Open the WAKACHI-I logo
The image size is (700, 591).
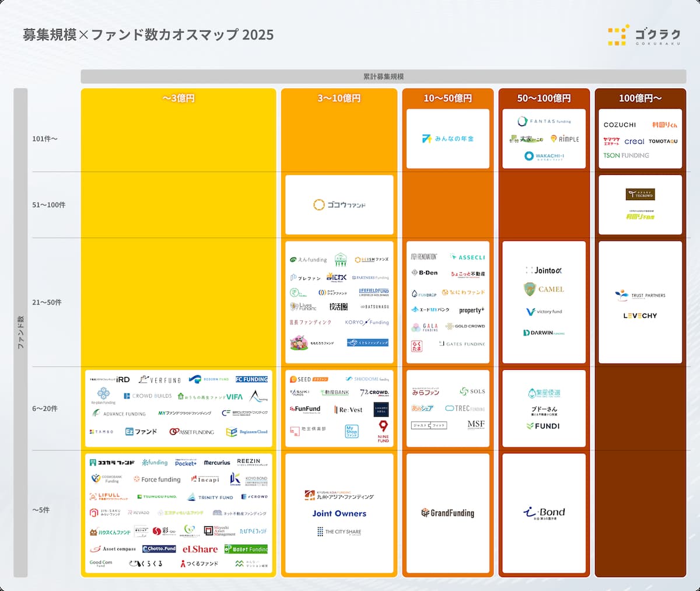click(544, 156)
